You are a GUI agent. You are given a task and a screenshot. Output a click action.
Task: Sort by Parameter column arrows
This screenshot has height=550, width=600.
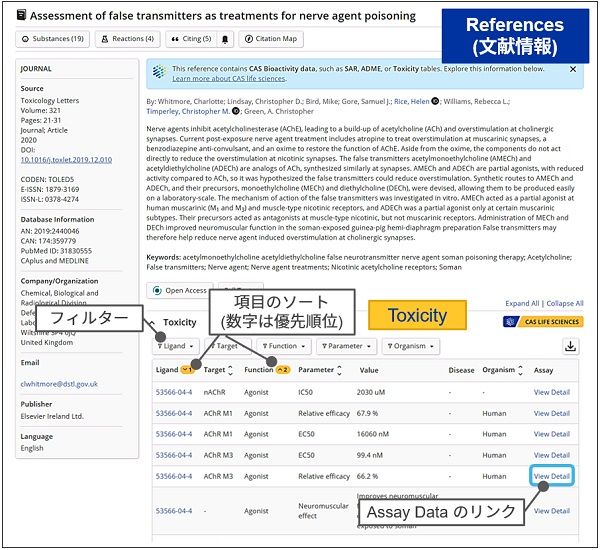339,370
